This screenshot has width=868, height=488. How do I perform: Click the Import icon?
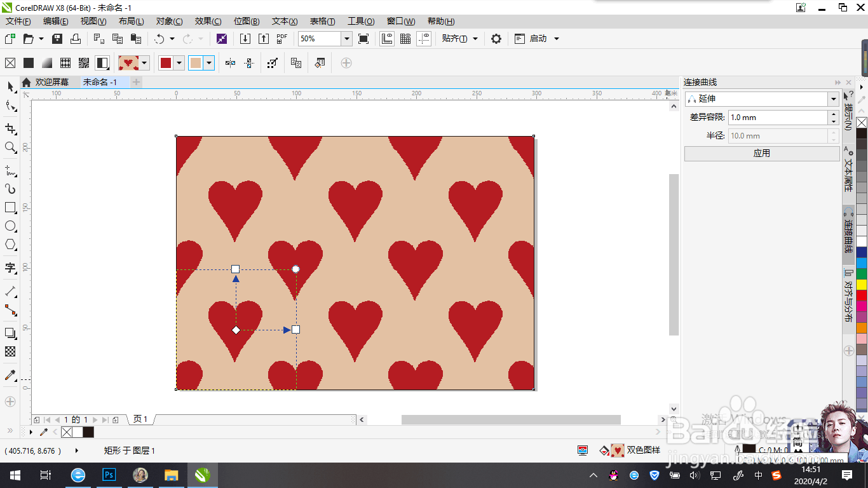click(245, 39)
